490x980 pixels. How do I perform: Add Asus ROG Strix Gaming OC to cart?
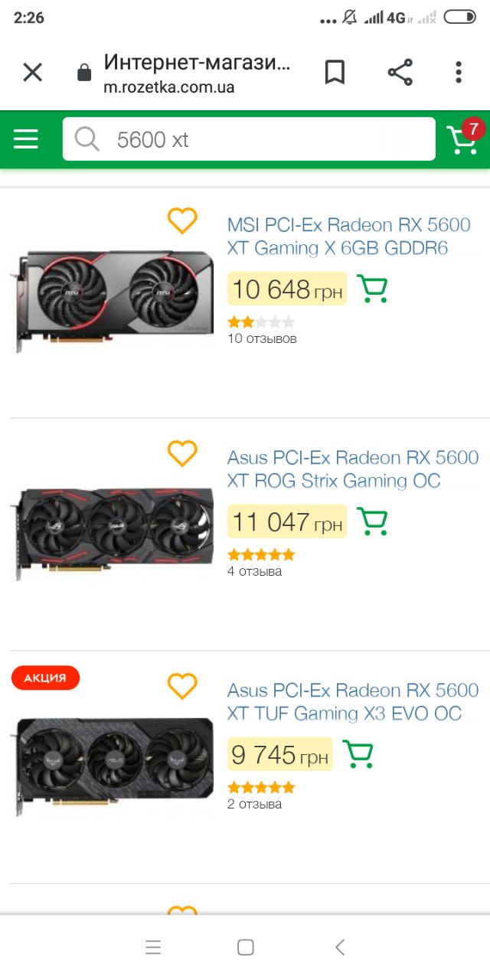(x=373, y=521)
